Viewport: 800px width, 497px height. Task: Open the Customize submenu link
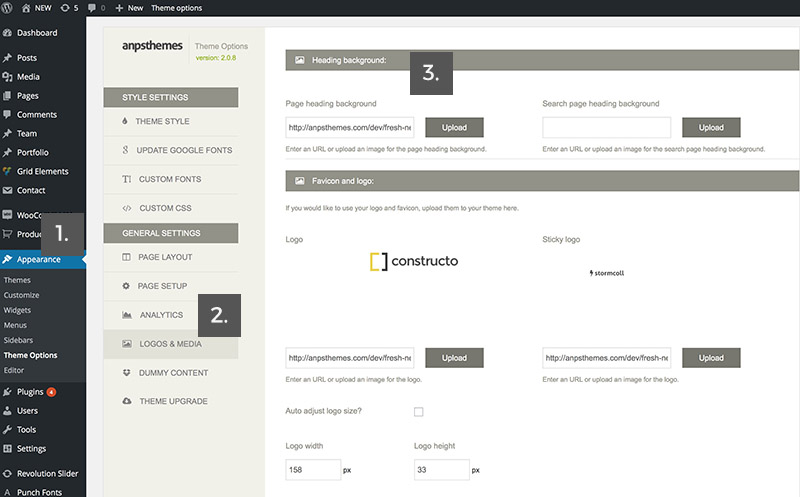[21, 295]
